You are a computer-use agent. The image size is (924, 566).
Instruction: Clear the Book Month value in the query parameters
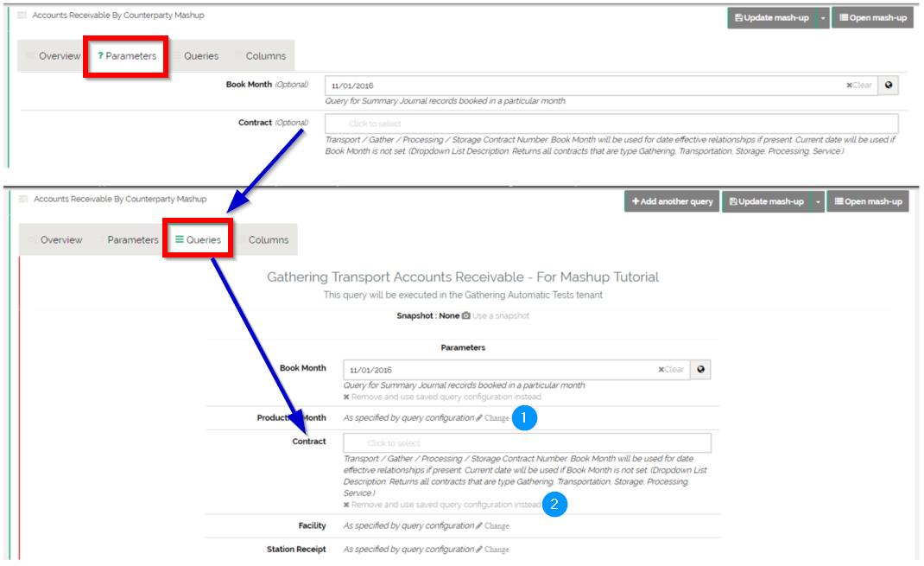(671, 370)
